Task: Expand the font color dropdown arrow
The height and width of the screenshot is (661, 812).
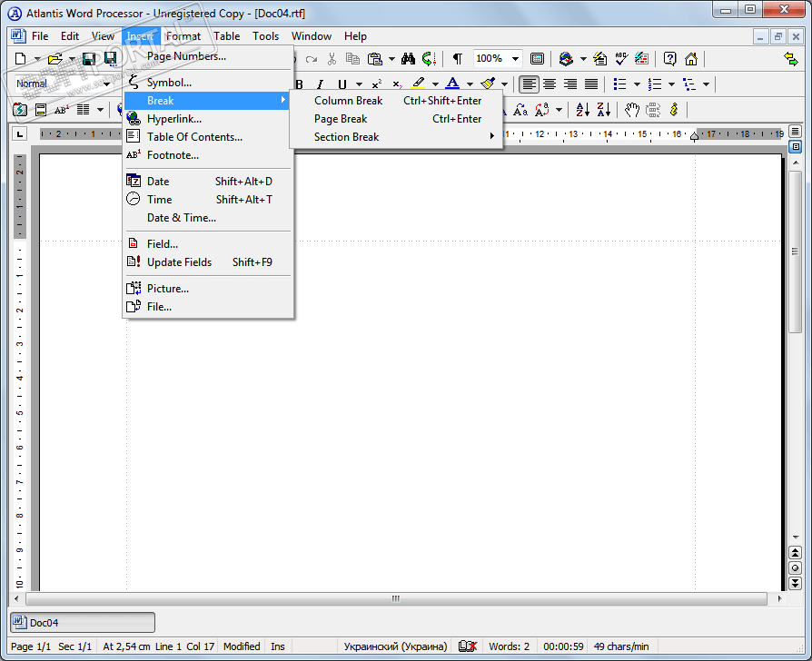Action: pos(470,84)
